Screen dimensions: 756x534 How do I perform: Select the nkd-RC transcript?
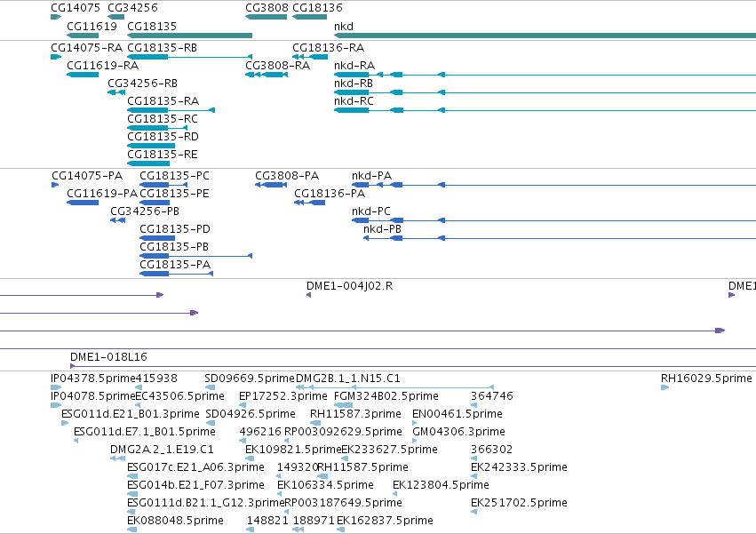coord(545,110)
